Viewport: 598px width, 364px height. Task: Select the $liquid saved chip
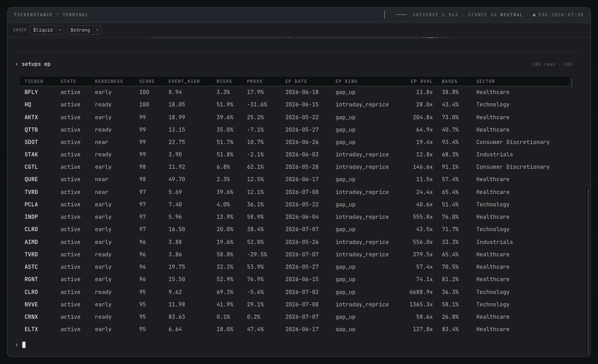pos(43,30)
